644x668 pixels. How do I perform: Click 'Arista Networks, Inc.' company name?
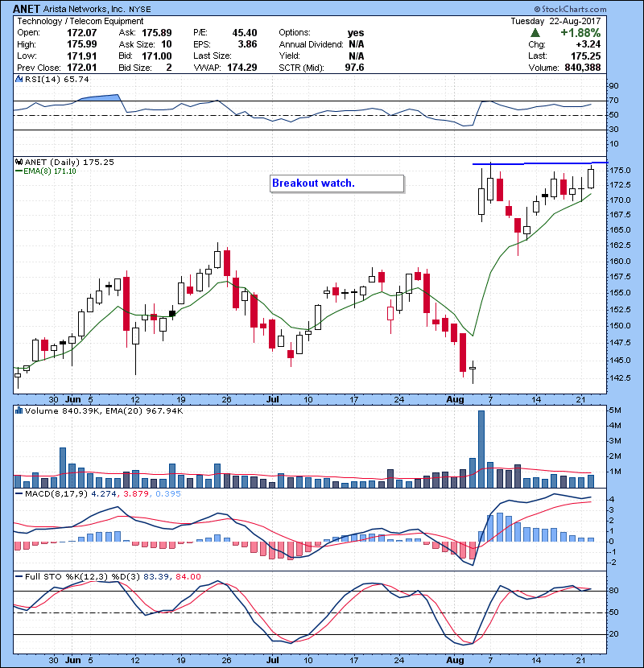(x=84, y=9)
